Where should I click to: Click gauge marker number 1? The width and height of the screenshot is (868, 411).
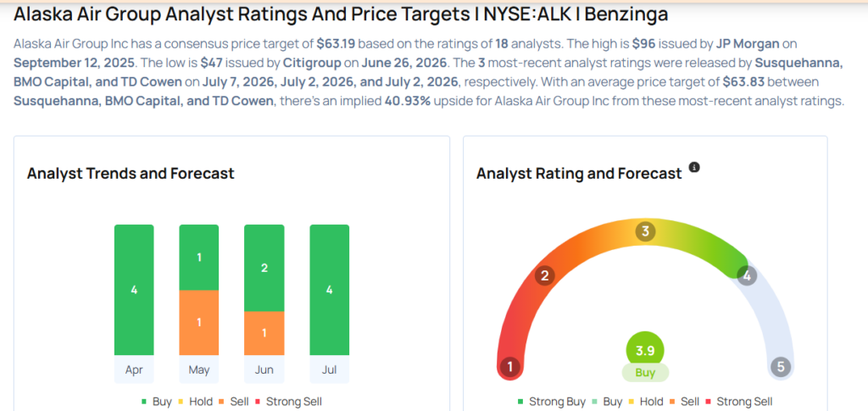click(509, 367)
